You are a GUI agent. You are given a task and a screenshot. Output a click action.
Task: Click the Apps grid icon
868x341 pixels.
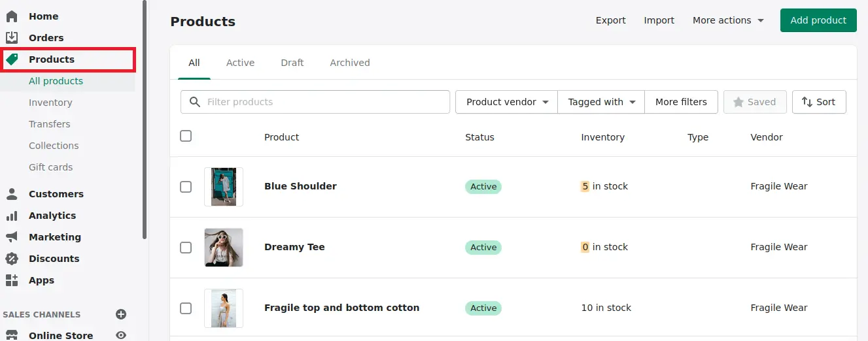pyautogui.click(x=12, y=280)
